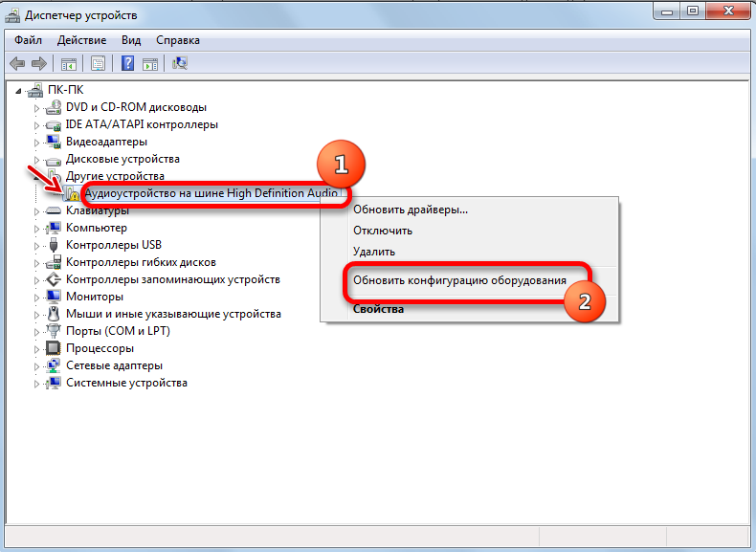
Task: Click the Контроллеры USB plug icon
Action: 53,245
